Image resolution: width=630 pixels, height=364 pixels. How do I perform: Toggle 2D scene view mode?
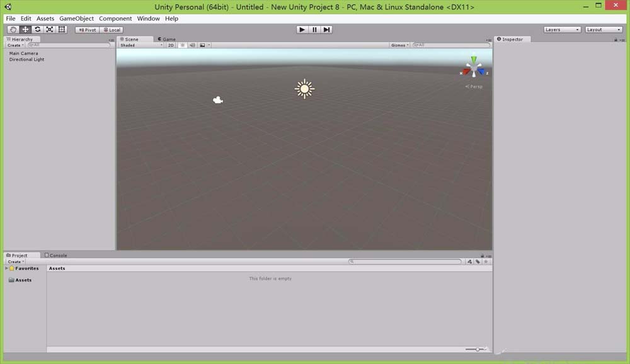click(171, 45)
